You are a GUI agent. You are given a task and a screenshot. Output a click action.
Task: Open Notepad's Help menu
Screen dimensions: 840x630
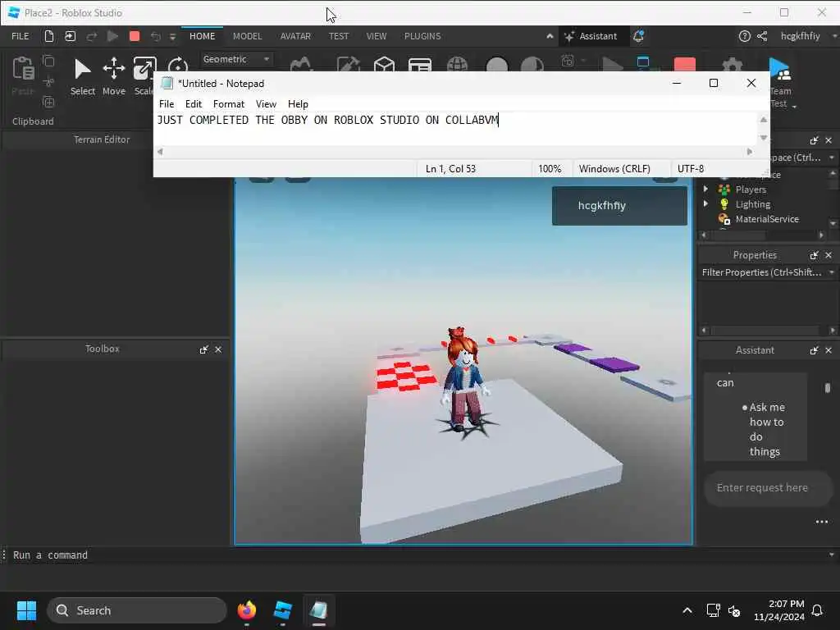pos(298,104)
